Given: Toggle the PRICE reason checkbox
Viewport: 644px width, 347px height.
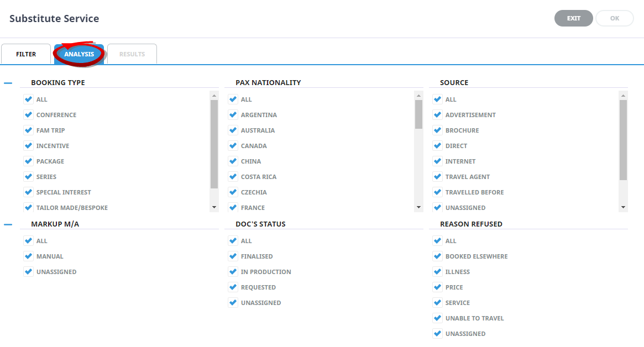Looking at the screenshot, I should pyautogui.click(x=437, y=287).
